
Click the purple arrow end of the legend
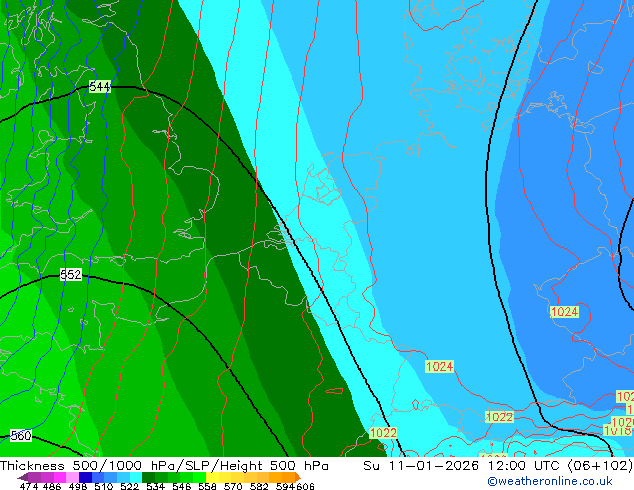[x=22, y=477]
